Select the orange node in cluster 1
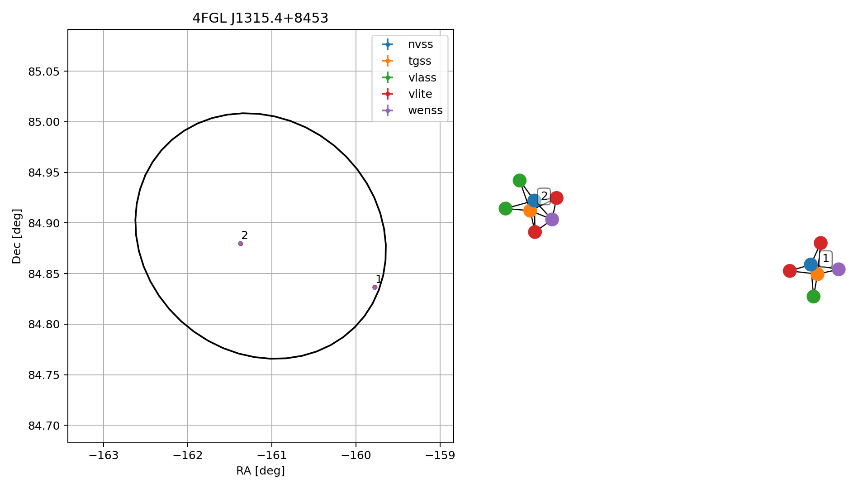The width and height of the screenshot is (868, 489). 817,274
